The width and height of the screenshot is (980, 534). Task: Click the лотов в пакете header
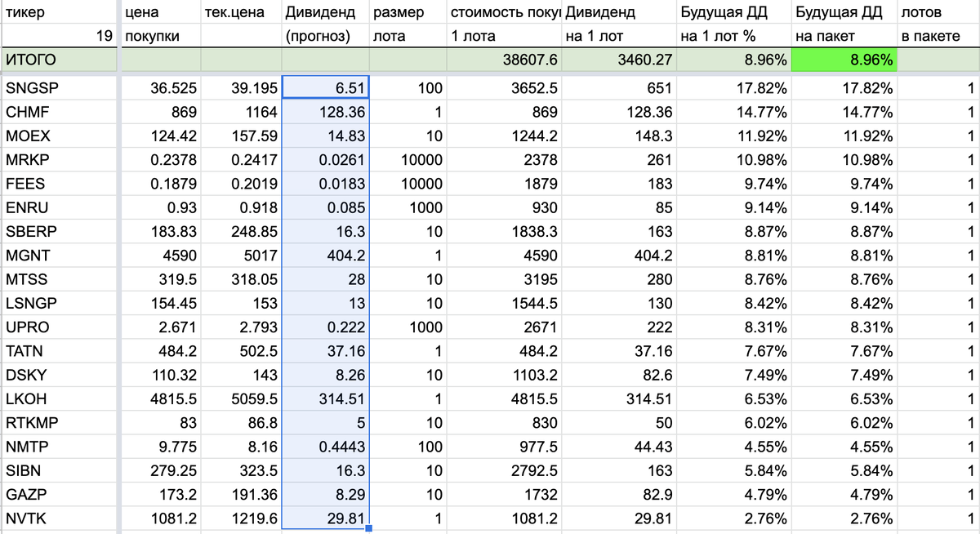938,24
